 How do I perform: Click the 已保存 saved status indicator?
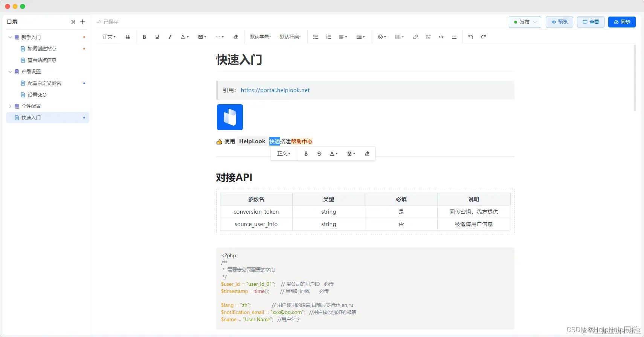(107, 22)
